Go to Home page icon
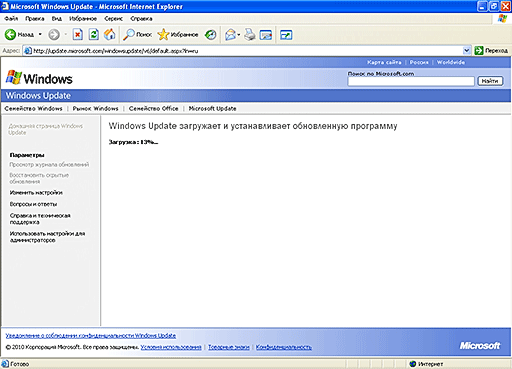 tap(109, 34)
